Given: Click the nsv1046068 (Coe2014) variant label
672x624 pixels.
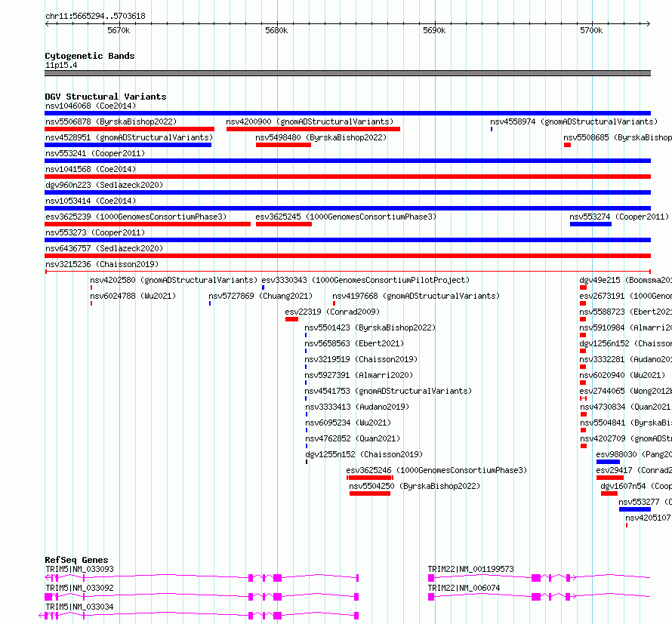Looking at the screenshot, I should pos(91,106).
